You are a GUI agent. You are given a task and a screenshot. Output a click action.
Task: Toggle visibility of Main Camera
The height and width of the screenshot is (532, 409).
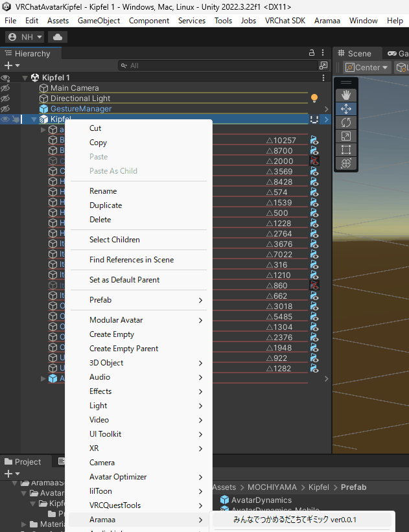[5, 88]
